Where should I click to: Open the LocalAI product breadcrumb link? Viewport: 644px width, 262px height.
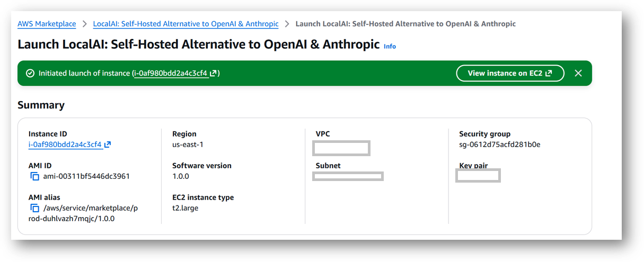[186, 24]
